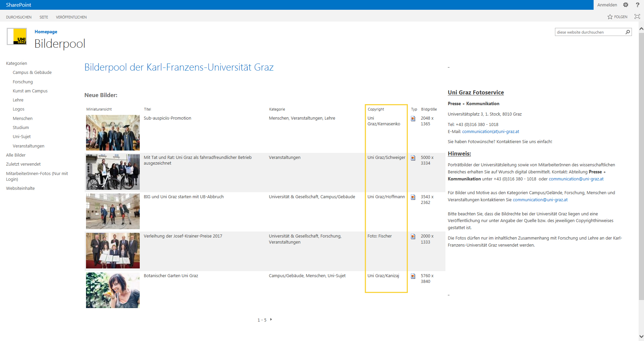
Task: Click 'Foto: Fischer' copyright cell
Action: tap(379, 236)
